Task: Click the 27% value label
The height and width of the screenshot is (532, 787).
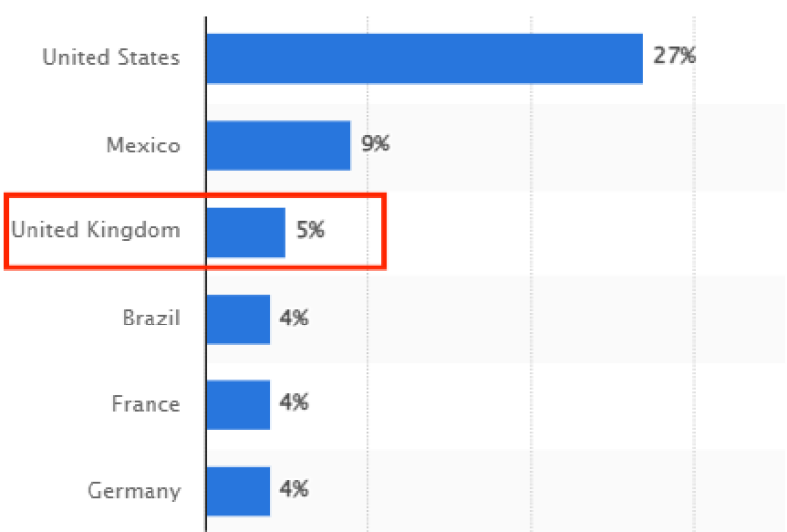Action: (674, 56)
